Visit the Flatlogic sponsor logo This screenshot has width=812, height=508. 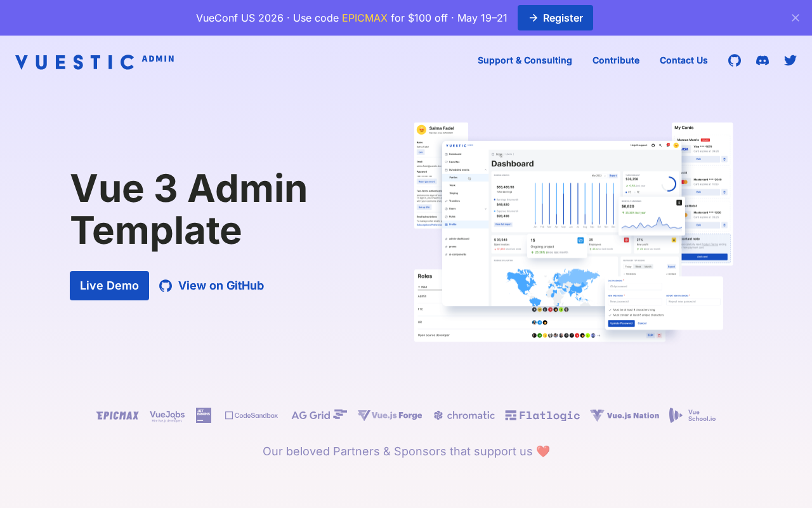[x=542, y=415]
